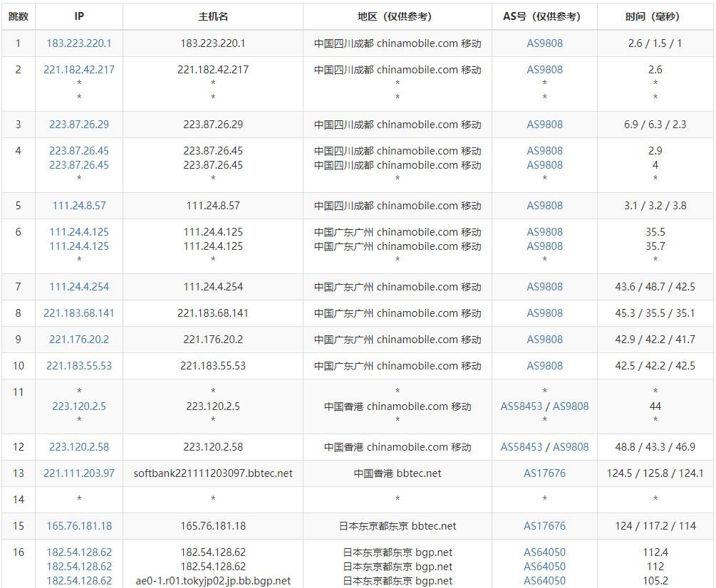Viewport: 716px width, 588px height.
Task: Open the AS9808 link in hop 7 row
Action: pos(544,287)
